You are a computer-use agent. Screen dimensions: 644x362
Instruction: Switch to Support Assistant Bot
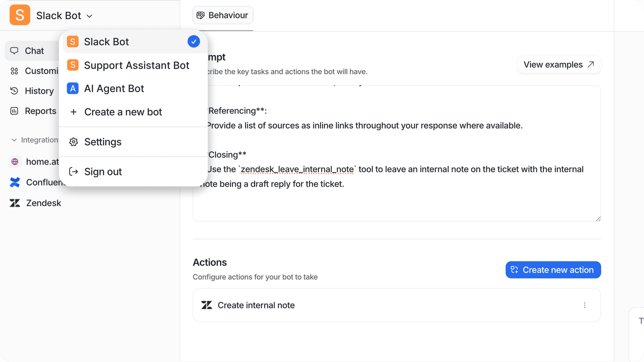[136, 65]
